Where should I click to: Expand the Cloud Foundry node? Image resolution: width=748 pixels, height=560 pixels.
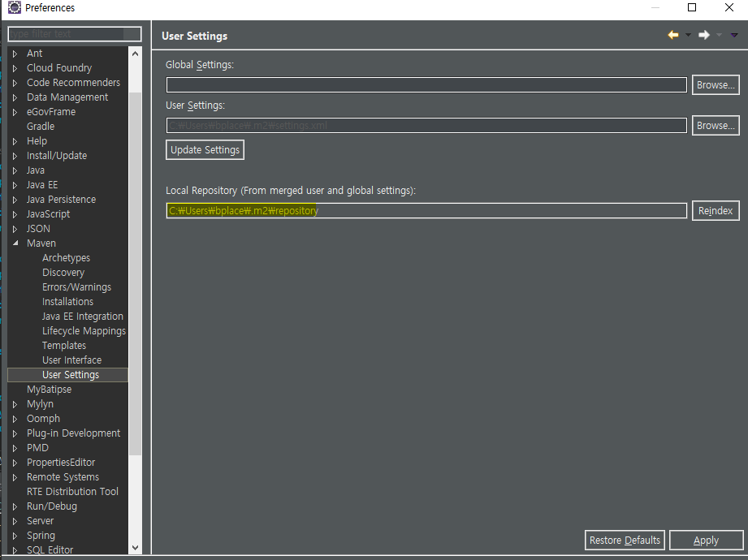pyautogui.click(x=15, y=68)
